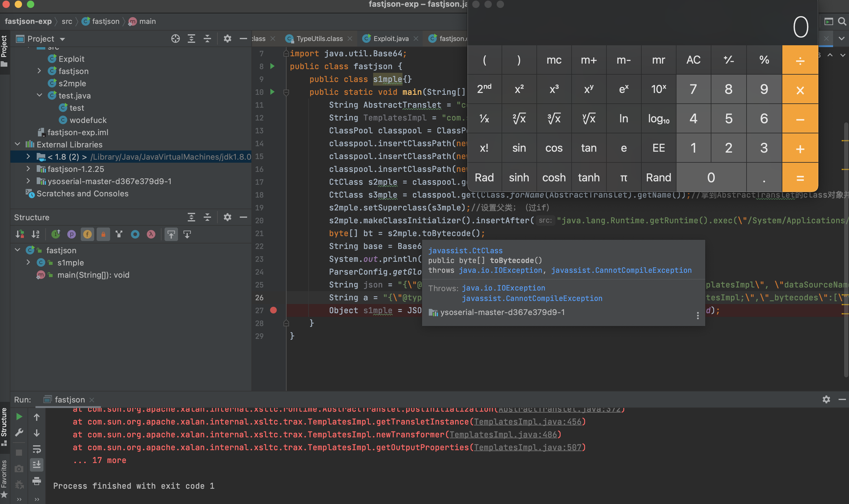
Task: Click javassist.CtClass link in documentation popup
Action: coord(465,251)
